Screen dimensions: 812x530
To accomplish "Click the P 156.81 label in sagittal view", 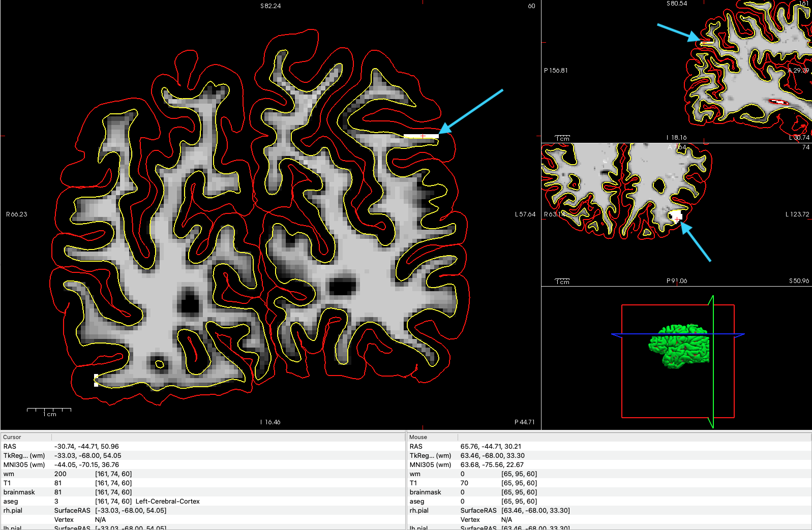I will pos(556,71).
